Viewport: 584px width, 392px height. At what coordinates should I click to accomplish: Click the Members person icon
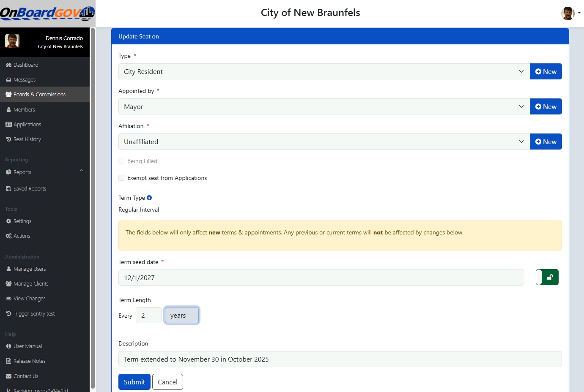tap(8, 110)
